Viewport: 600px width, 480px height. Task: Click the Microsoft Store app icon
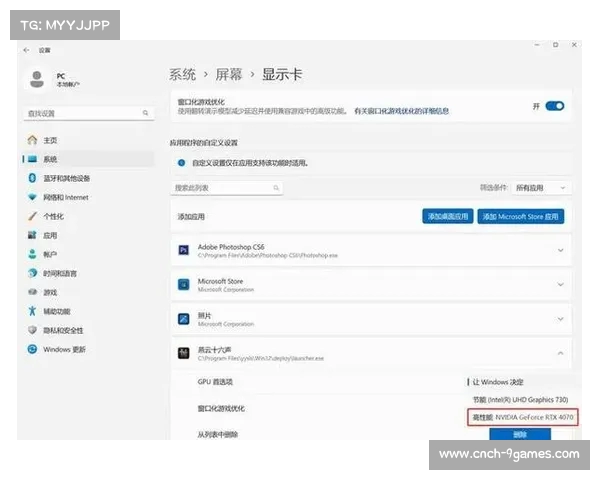[184, 284]
